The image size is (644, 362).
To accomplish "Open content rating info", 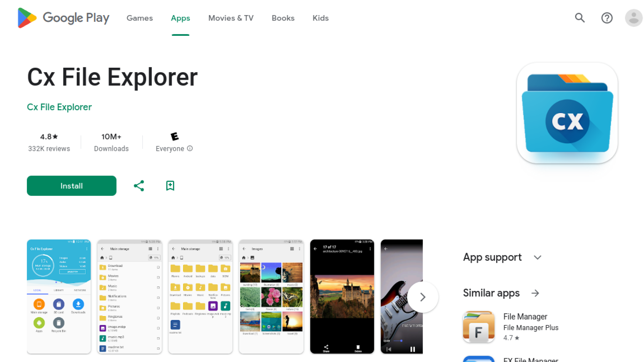I will 190,148.
